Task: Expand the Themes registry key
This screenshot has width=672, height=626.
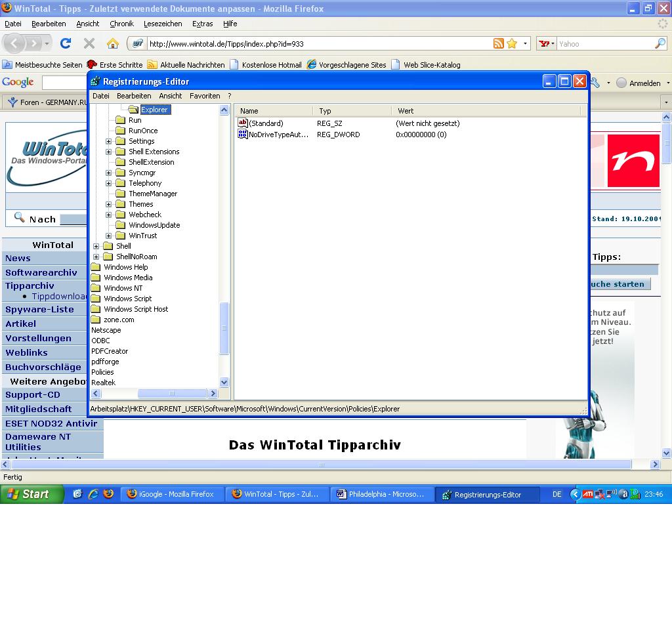Action: pos(109,204)
